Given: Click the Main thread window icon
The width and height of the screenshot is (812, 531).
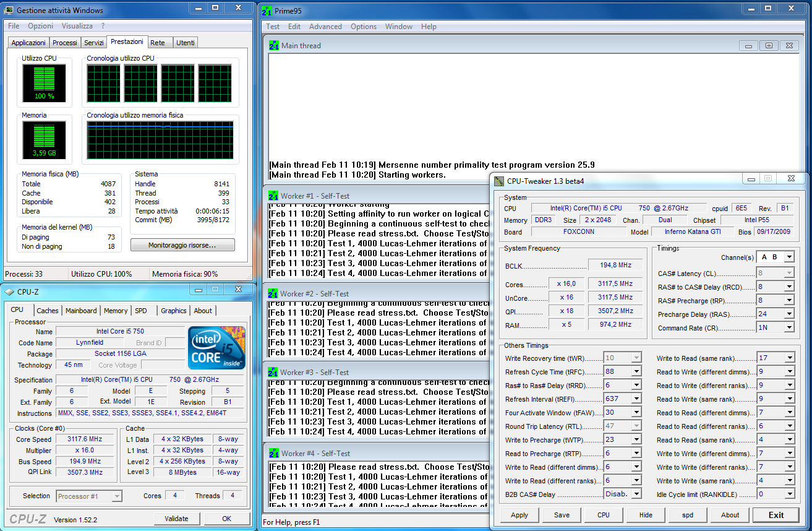Looking at the screenshot, I should point(274,45).
